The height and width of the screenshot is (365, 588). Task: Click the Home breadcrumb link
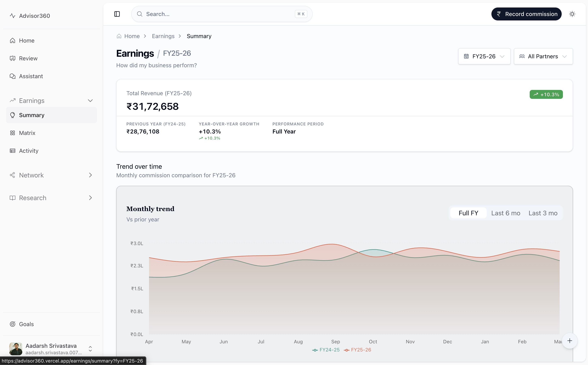(x=132, y=36)
